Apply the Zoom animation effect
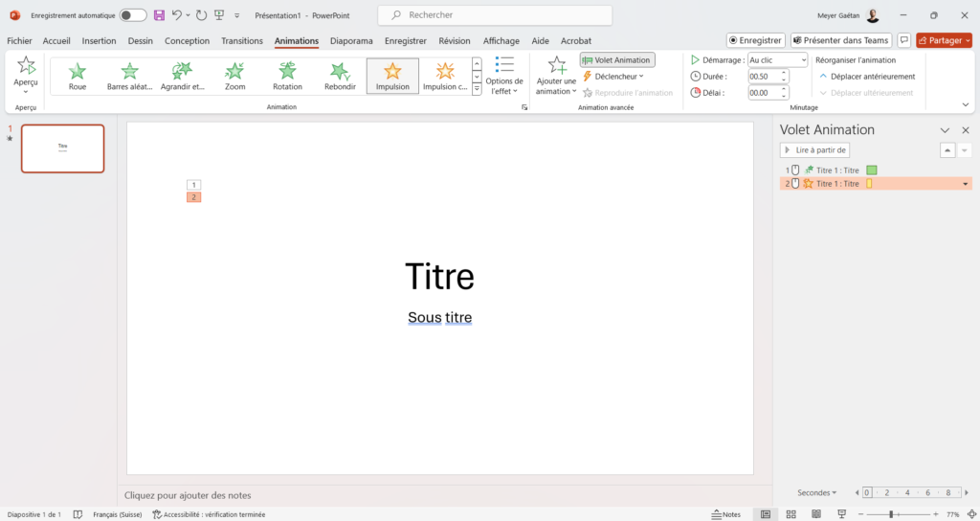This screenshot has width=980, height=521. (235, 77)
